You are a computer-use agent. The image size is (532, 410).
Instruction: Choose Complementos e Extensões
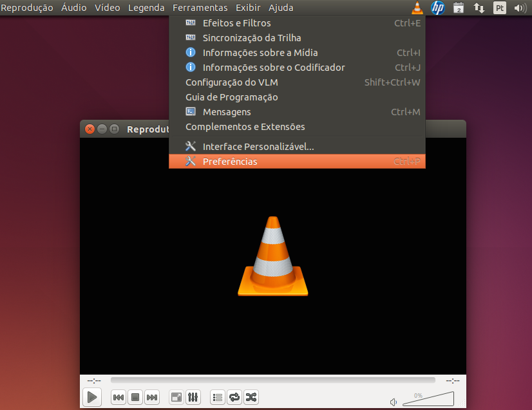tap(297, 127)
